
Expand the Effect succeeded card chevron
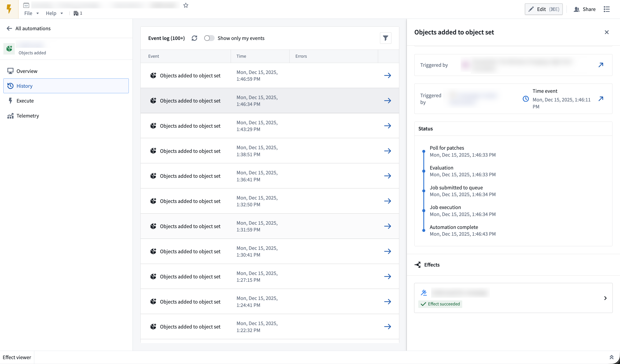click(605, 298)
